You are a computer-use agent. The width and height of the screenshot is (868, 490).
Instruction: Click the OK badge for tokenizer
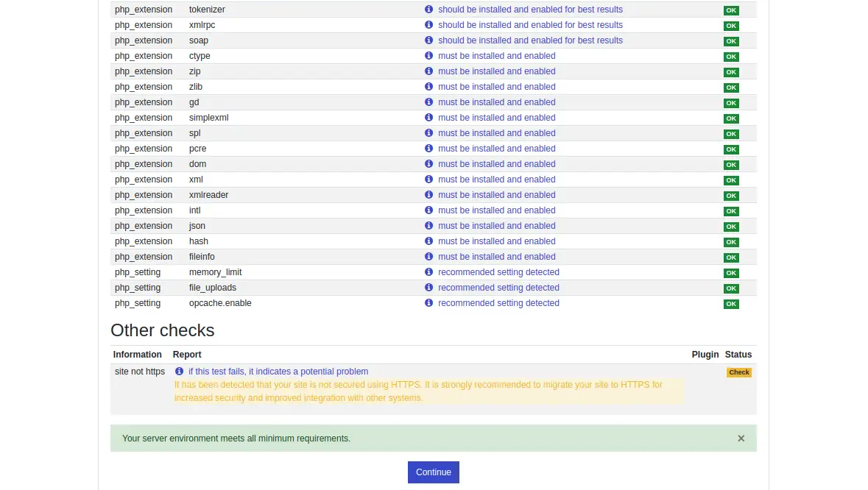click(731, 10)
